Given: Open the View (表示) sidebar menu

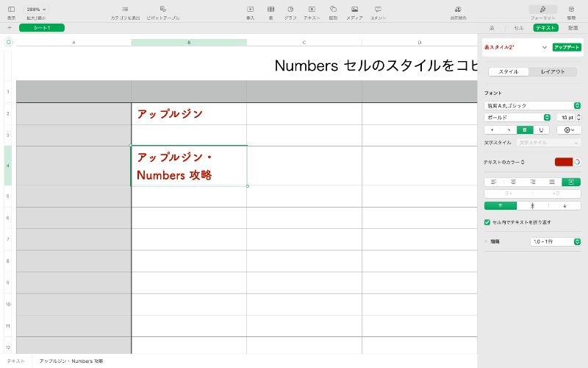Looking at the screenshot, I should click(x=12, y=10).
